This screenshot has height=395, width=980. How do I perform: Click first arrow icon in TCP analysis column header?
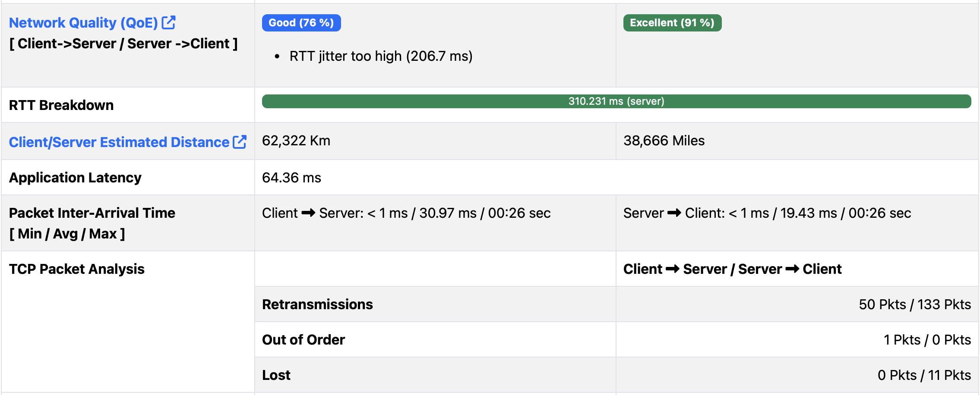672,269
